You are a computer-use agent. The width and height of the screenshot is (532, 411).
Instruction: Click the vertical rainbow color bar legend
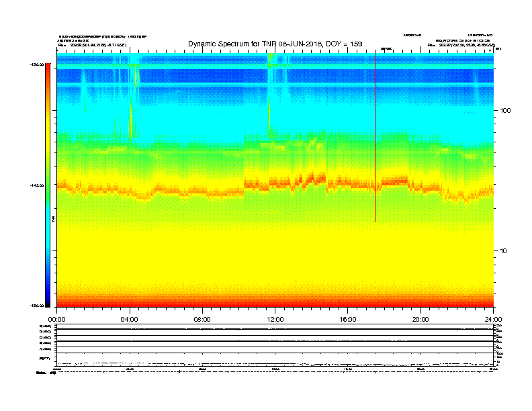pyautogui.click(x=48, y=185)
